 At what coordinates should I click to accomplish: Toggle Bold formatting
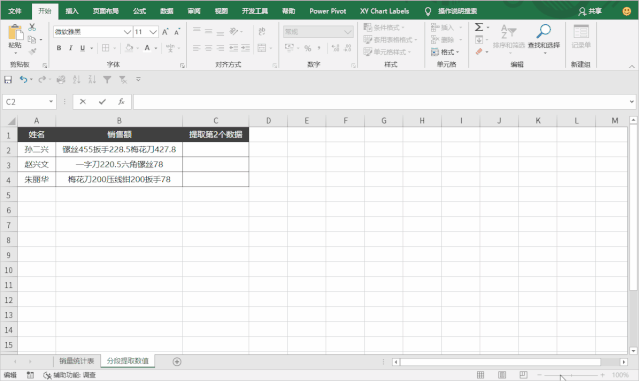[59, 48]
